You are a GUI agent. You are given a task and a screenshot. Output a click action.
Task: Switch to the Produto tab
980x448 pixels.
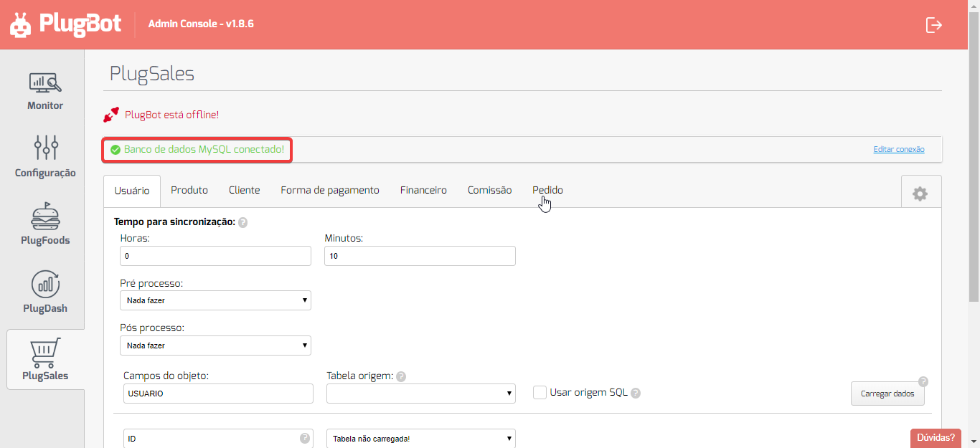pos(189,190)
